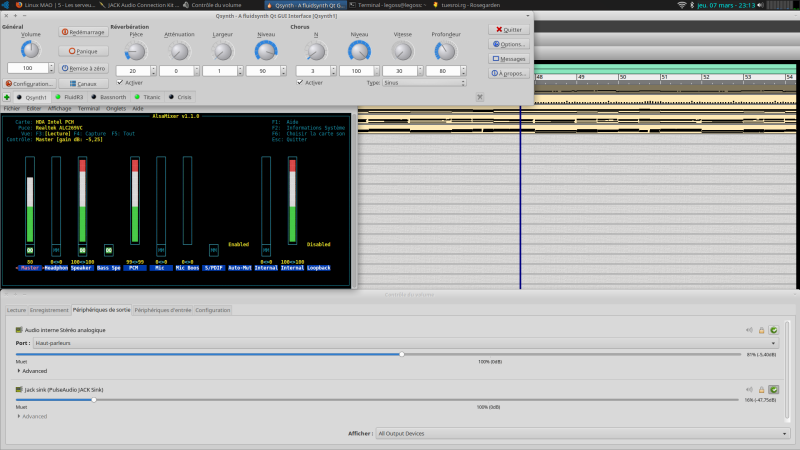Open the chorus Type dropdown
Viewport: 800px width, 450px height.
pos(424,83)
